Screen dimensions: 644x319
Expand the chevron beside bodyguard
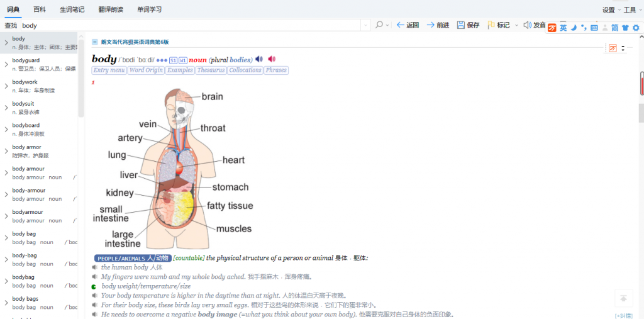click(x=6, y=64)
